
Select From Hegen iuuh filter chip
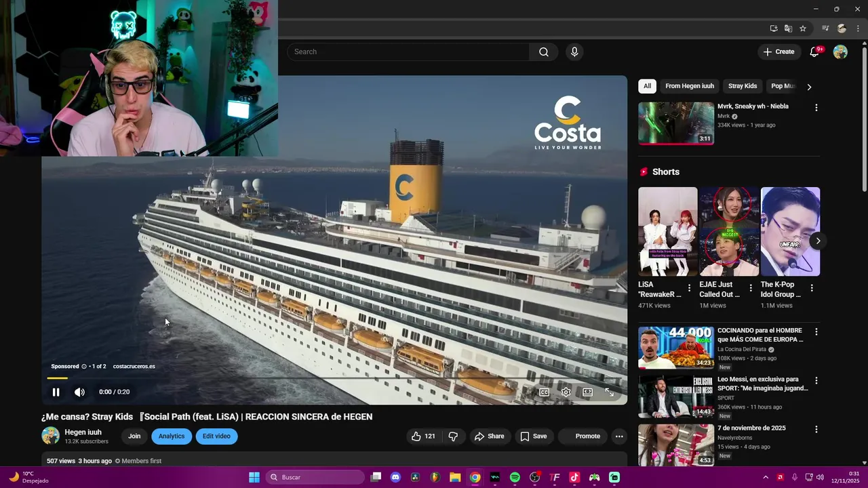tap(690, 86)
